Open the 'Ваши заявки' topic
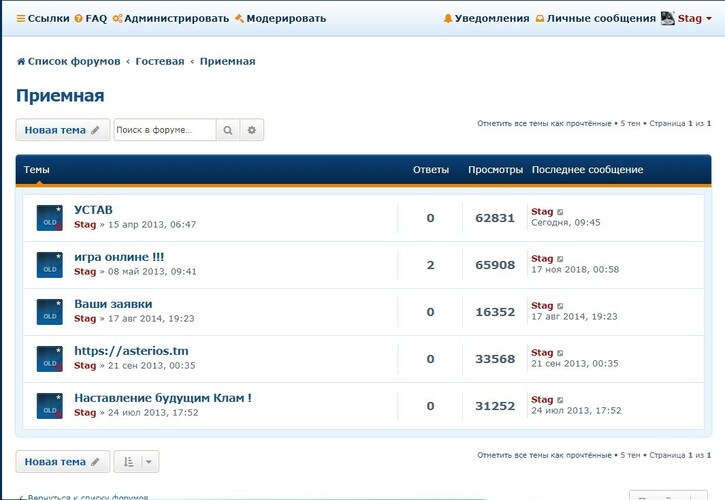Image resolution: width=725 pixels, height=500 pixels. click(113, 304)
